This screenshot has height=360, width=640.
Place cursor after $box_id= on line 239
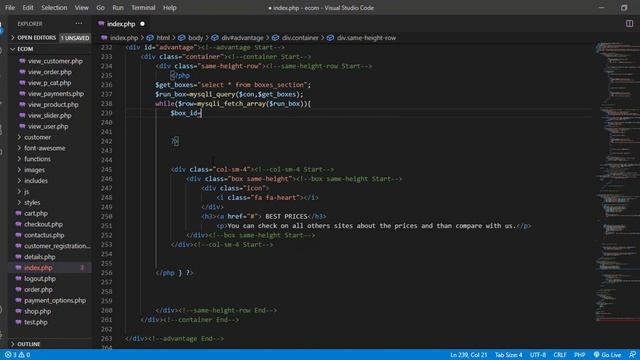[202, 113]
